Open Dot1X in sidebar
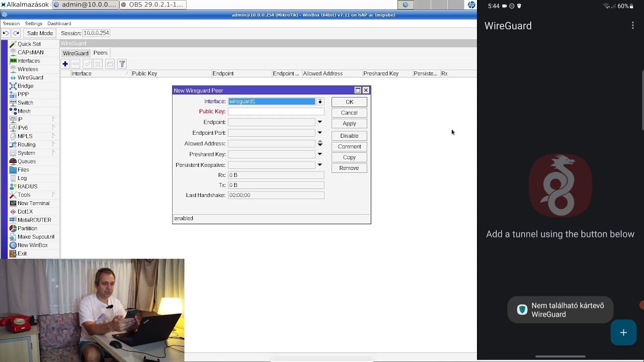 pyautogui.click(x=25, y=212)
